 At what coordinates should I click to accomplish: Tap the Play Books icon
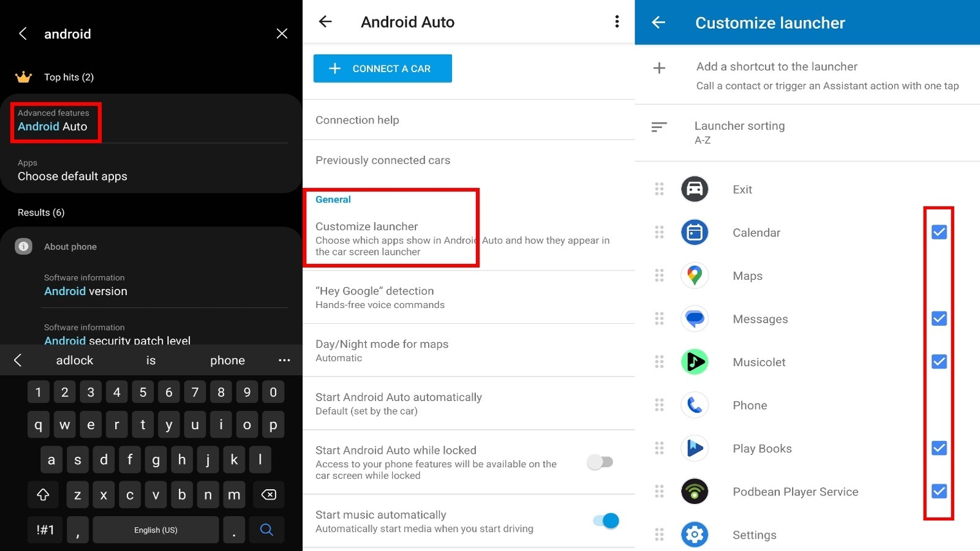point(695,448)
